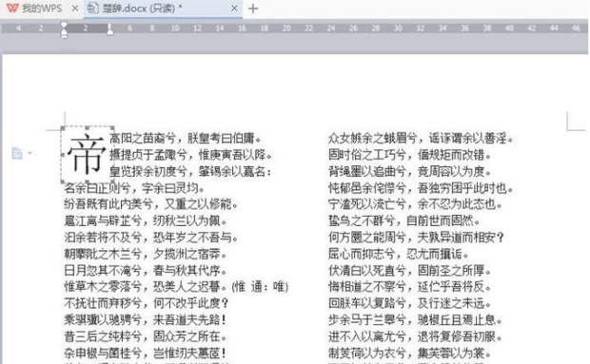Click the line 众女嫉余之蛾眉兮，谣诼谓余以善淫
Image resolution: width=590 pixels, height=364 pixels.
click(x=421, y=139)
